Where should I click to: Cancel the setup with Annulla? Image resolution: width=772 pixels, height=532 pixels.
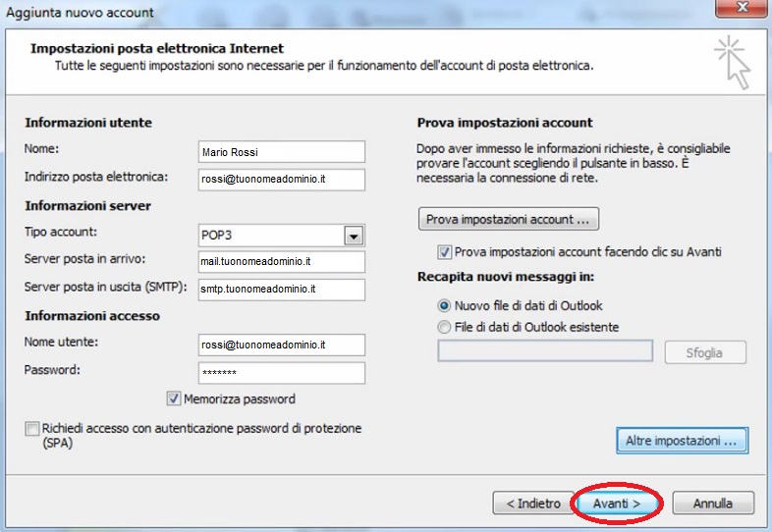[x=713, y=504]
